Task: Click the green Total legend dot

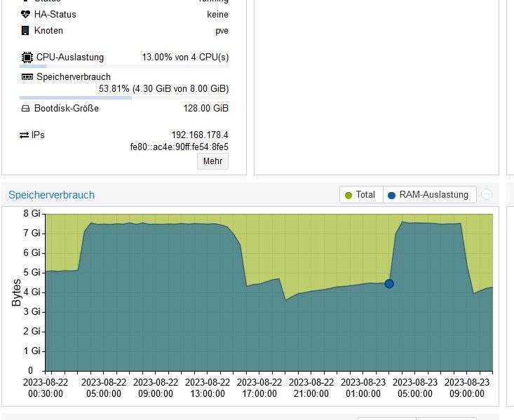Action: click(349, 195)
